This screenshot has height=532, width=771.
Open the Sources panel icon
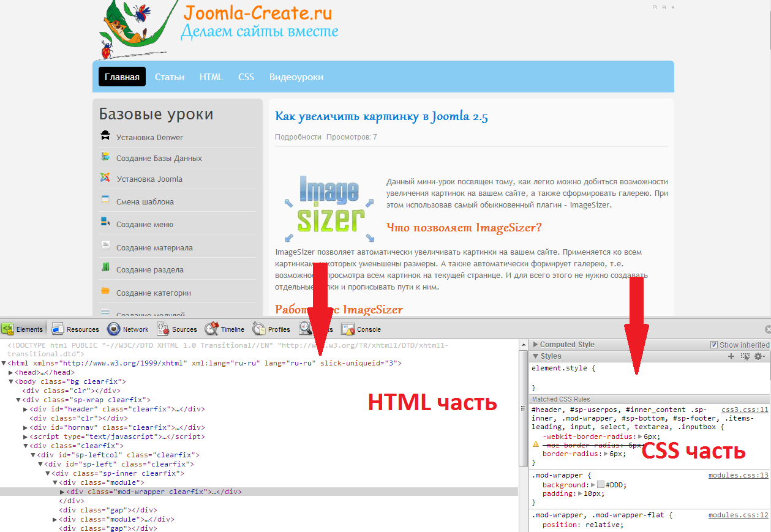click(x=163, y=329)
